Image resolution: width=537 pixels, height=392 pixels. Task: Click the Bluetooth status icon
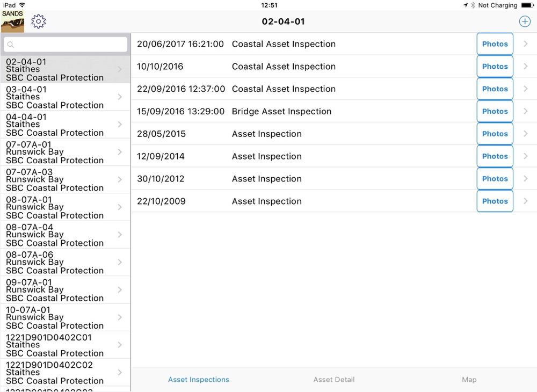click(473, 5)
